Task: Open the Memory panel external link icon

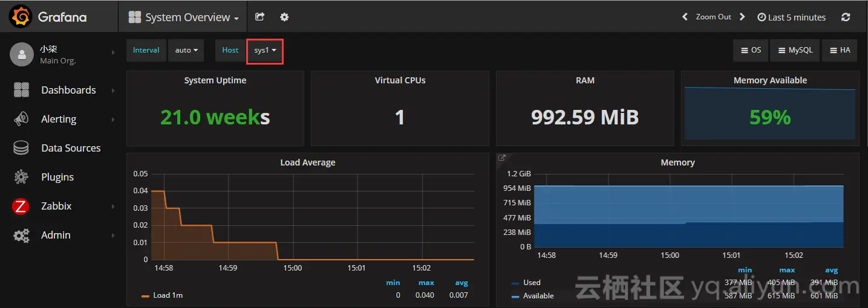Action: (501, 158)
